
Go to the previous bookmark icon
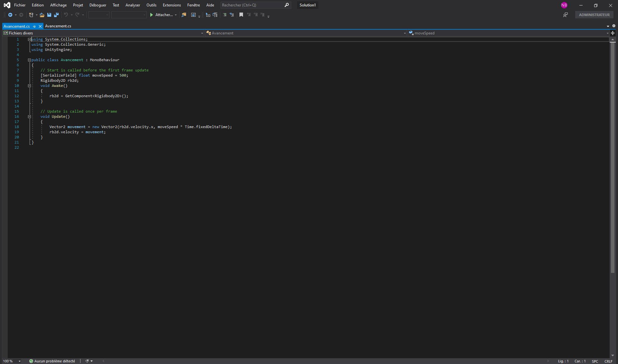click(248, 15)
